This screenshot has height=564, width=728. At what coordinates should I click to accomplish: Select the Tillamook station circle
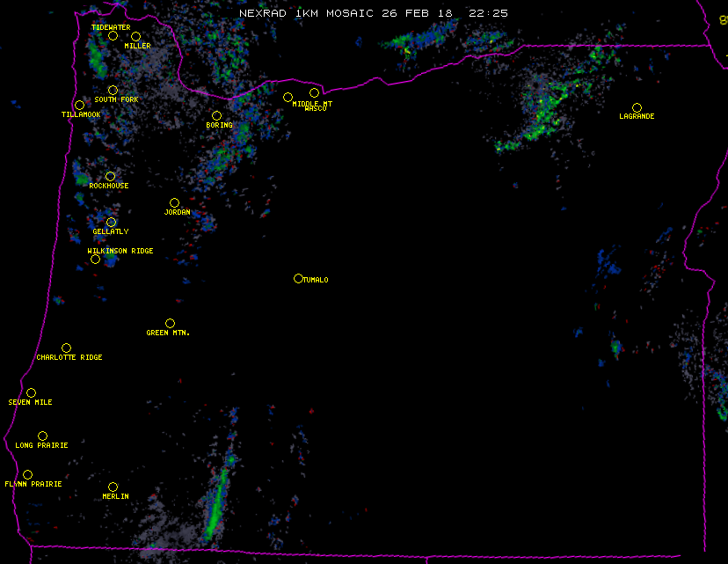pyautogui.click(x=79, y=106)
